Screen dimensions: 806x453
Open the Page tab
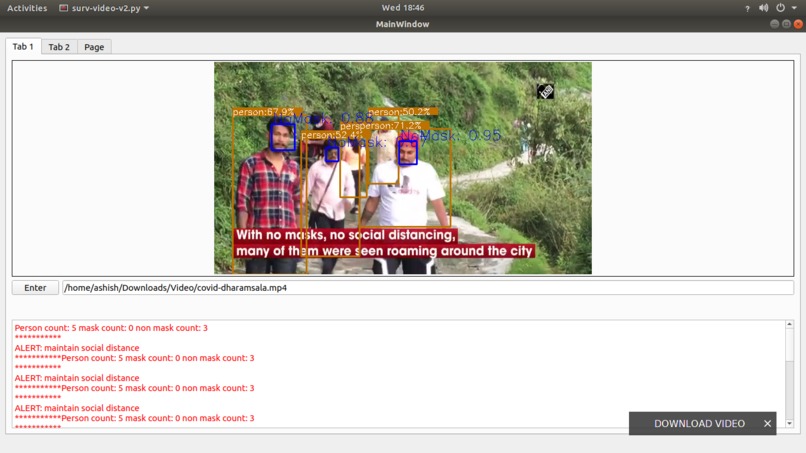94,47
